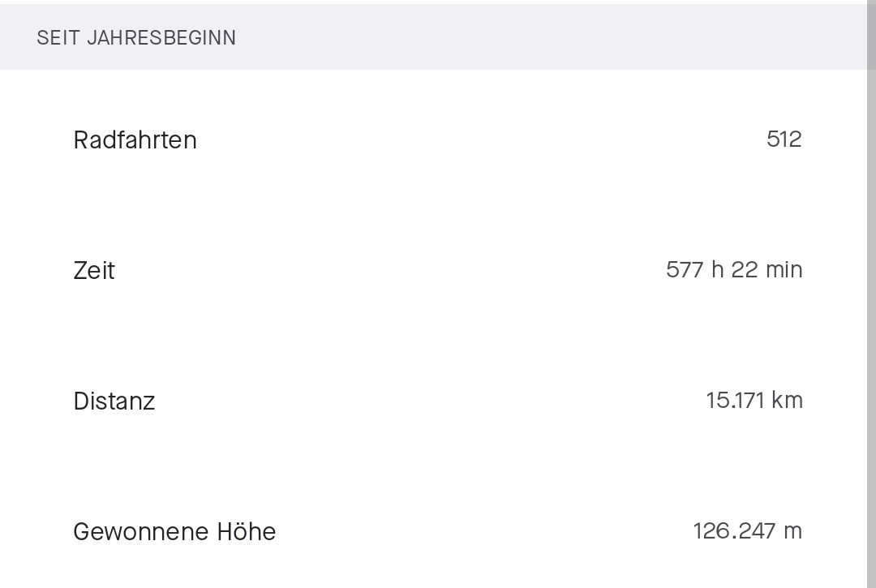The height and width of the screenshot is (588, 876).
Task: Click the word JAHRESBEGINN in the header
Action: [161, 38]
